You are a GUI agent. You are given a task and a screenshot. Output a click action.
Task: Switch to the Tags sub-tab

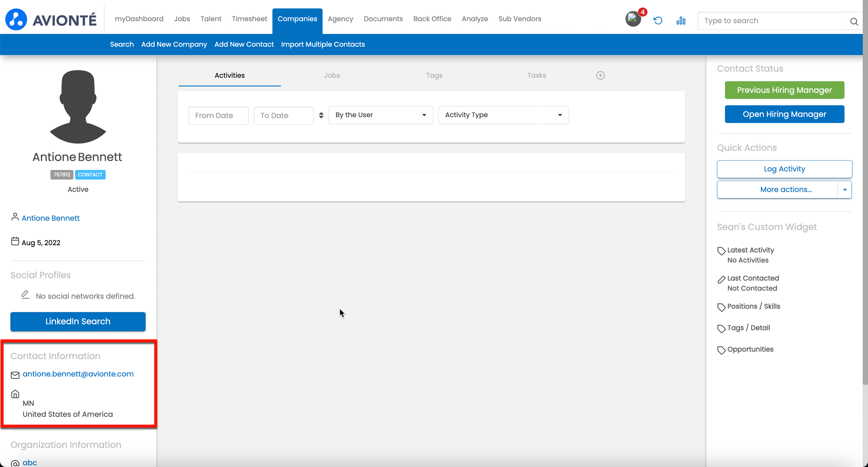[x=434, y=75]
